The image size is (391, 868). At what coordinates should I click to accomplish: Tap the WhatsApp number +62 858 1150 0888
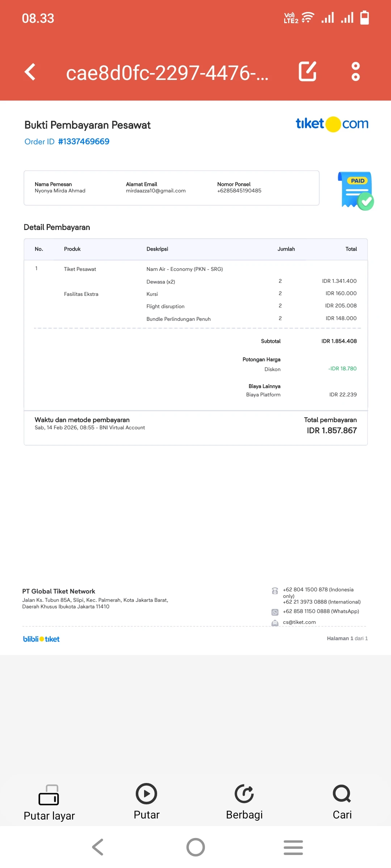[321, 611]
